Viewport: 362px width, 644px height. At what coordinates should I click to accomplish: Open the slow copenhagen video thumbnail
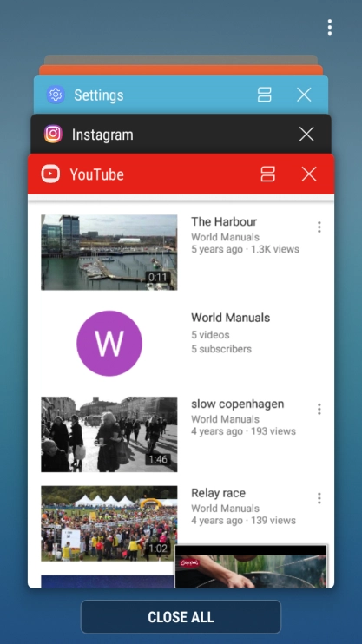[109, 434]
